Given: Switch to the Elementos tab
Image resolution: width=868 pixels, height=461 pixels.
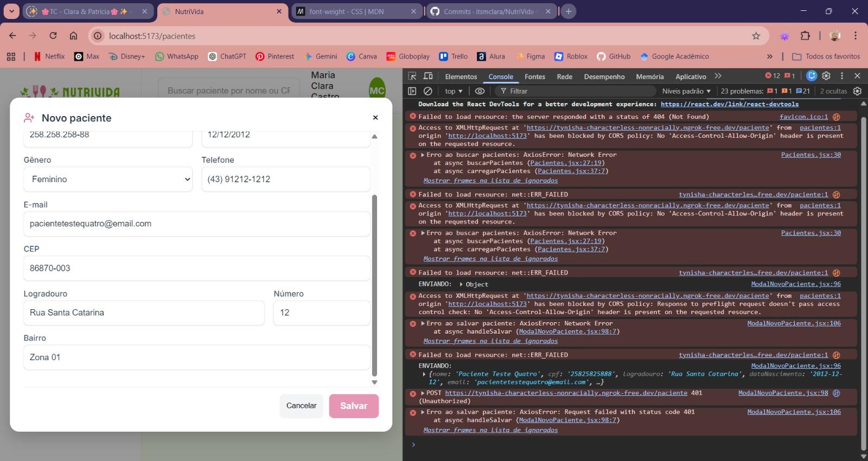Looking at the screenshot, I should pos(461,76).
